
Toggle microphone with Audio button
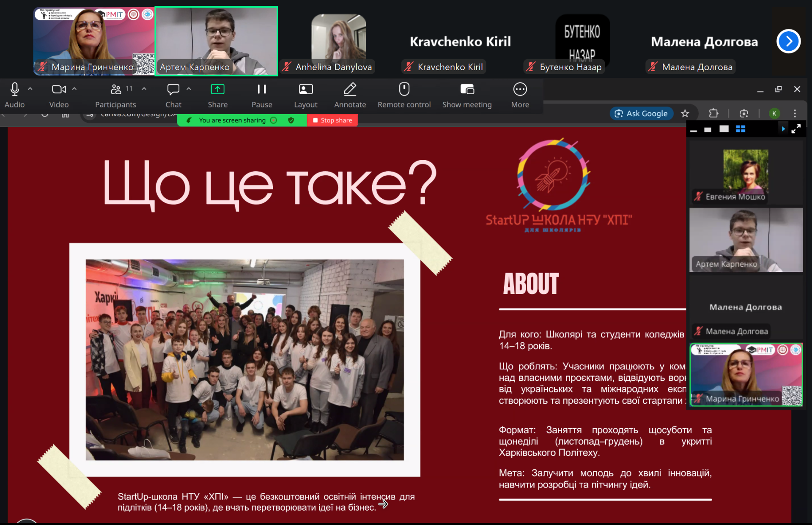(15, 90)
